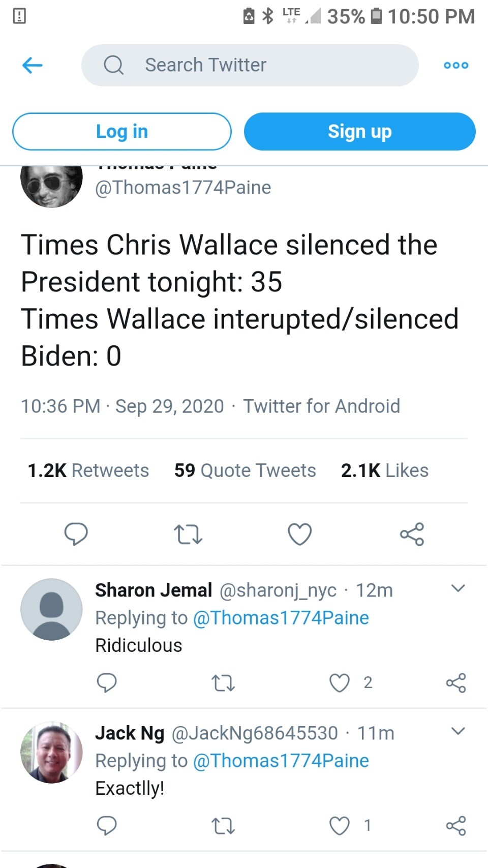
Task: Share the main tweet
Action: (x=412, y=534)
